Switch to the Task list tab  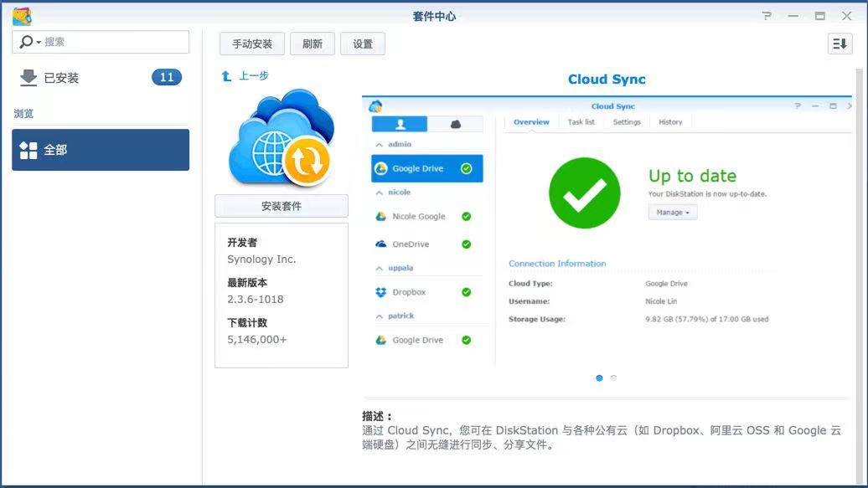582,121
